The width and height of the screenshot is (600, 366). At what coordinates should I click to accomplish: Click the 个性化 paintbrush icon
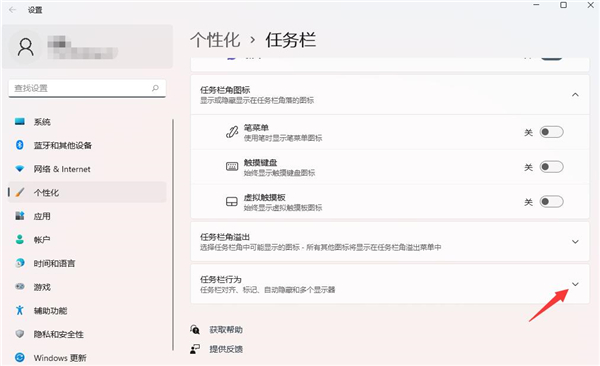20,192
